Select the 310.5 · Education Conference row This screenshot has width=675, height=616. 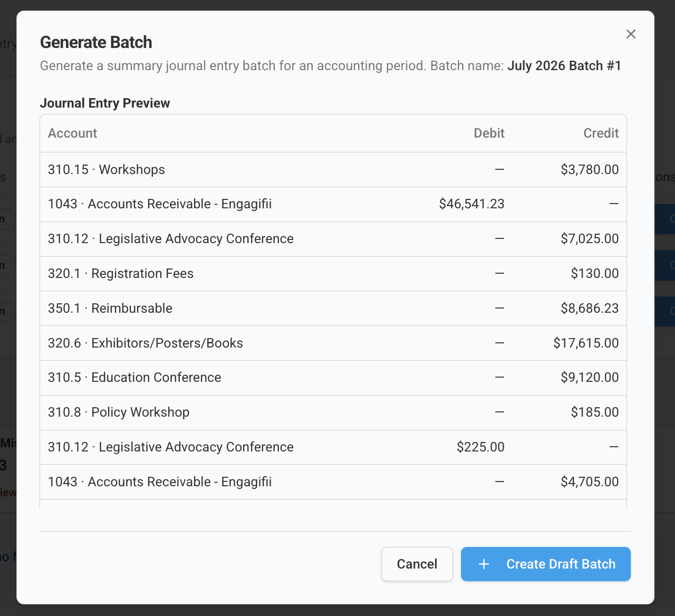(x=333, y=378)
